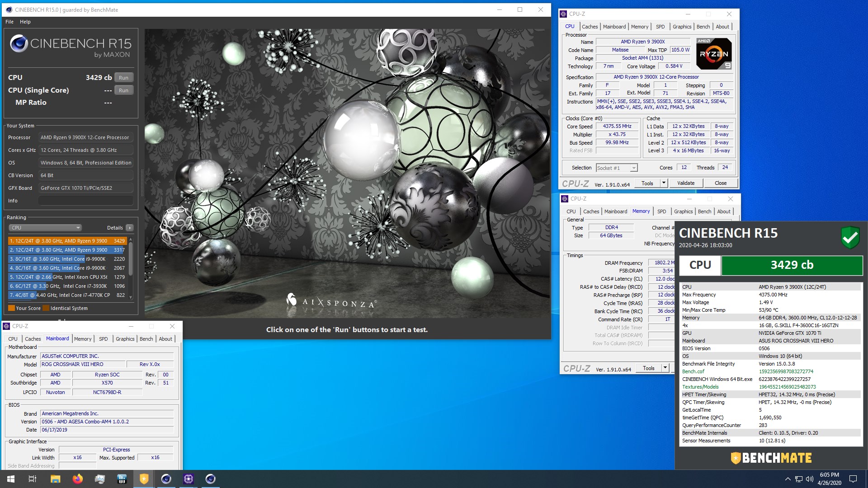Click the Info input field in Your System

click(x=86, y=201)
